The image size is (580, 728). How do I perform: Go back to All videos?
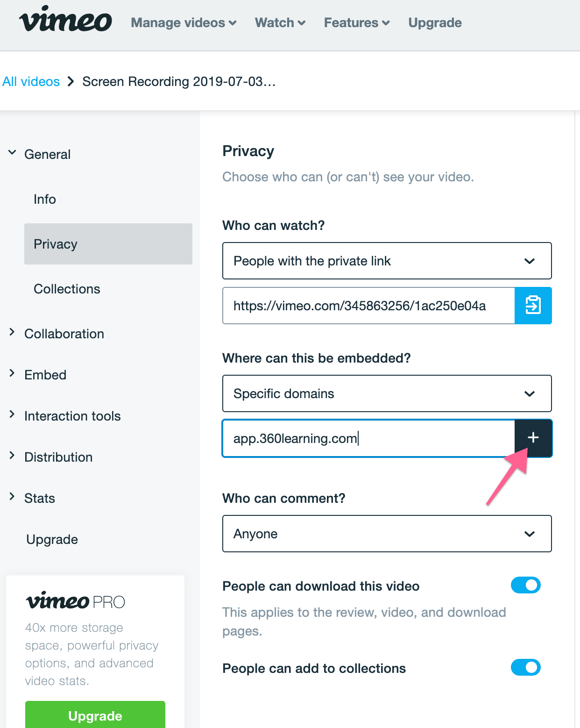tap(31, 81)
